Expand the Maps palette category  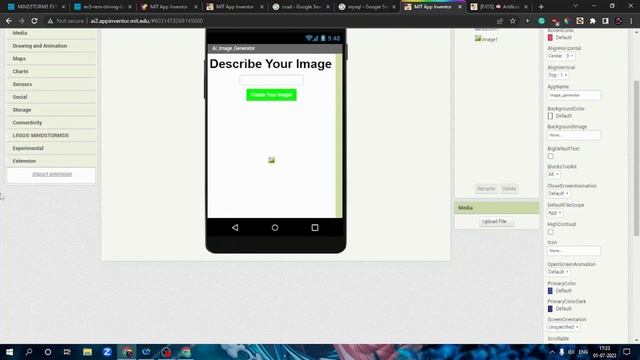pyautogui.click(x=51, y=59)
